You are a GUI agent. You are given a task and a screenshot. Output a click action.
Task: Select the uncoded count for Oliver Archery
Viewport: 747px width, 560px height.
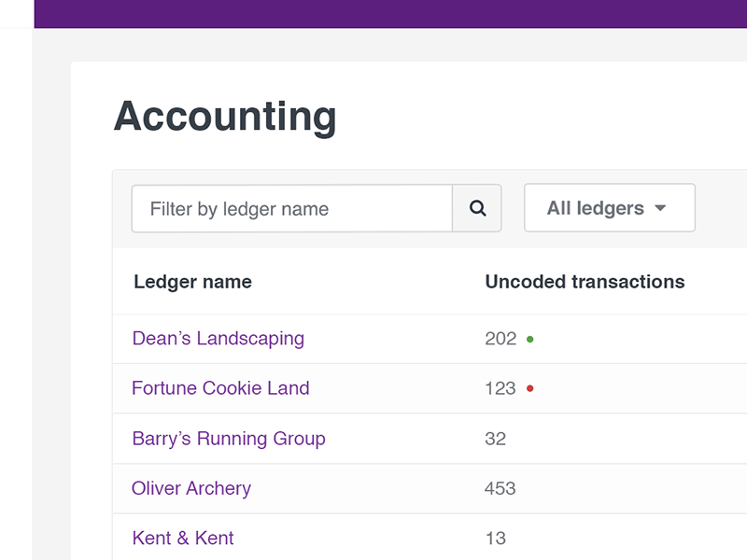pyautogui.click(x=501, y=488)
